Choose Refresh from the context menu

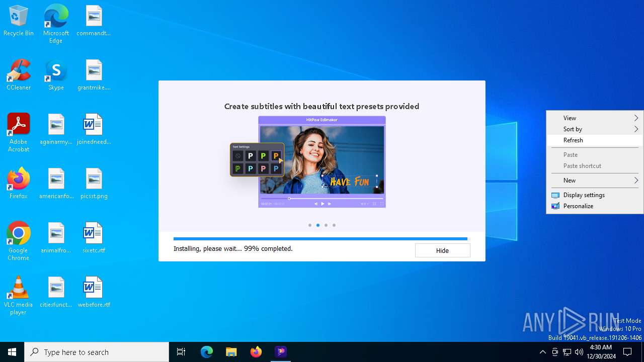click(595, 140)
